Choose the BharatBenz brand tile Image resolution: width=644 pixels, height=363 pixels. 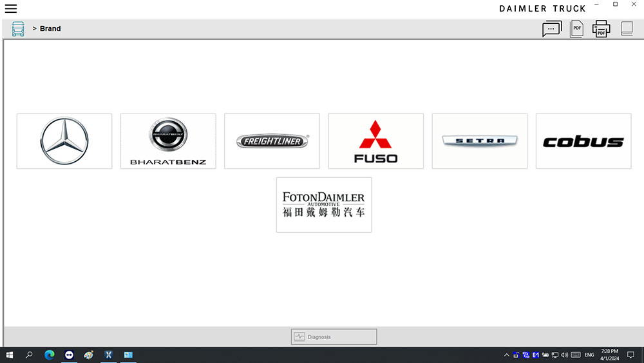(x=168, y=141)
